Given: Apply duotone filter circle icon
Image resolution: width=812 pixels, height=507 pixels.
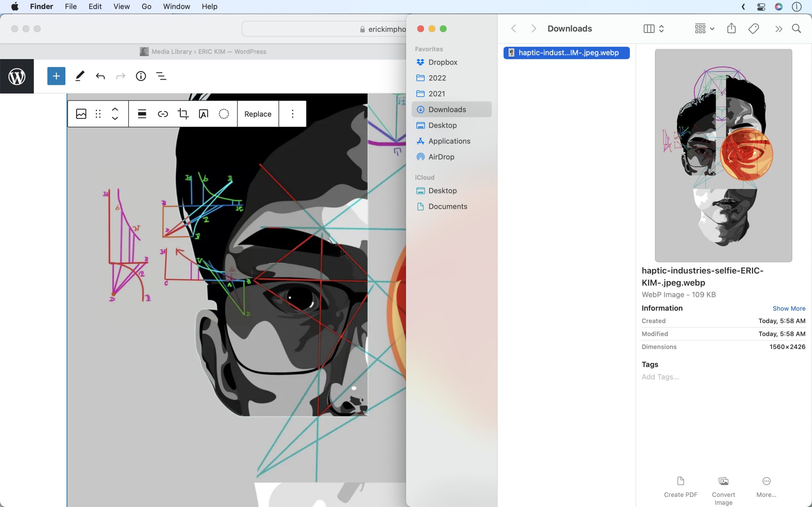Looking at the screenshot, I should point(224,114).
